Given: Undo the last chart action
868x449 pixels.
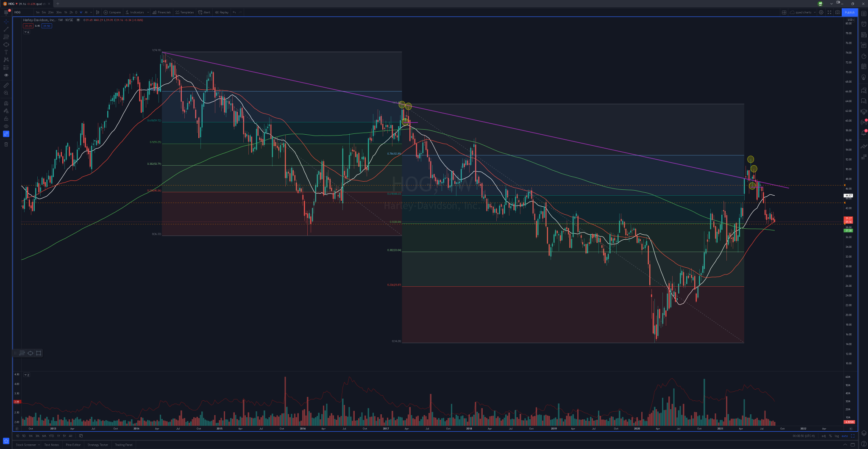Looking at the screenshot, I should (x=234, y=12).
